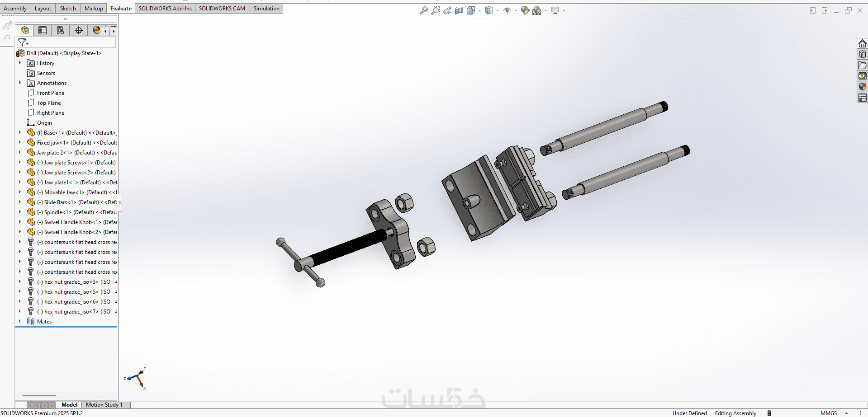This screenshot has height=417, width=868.
Task: Activate the Section View tool
Action: (x=459, y=10)
